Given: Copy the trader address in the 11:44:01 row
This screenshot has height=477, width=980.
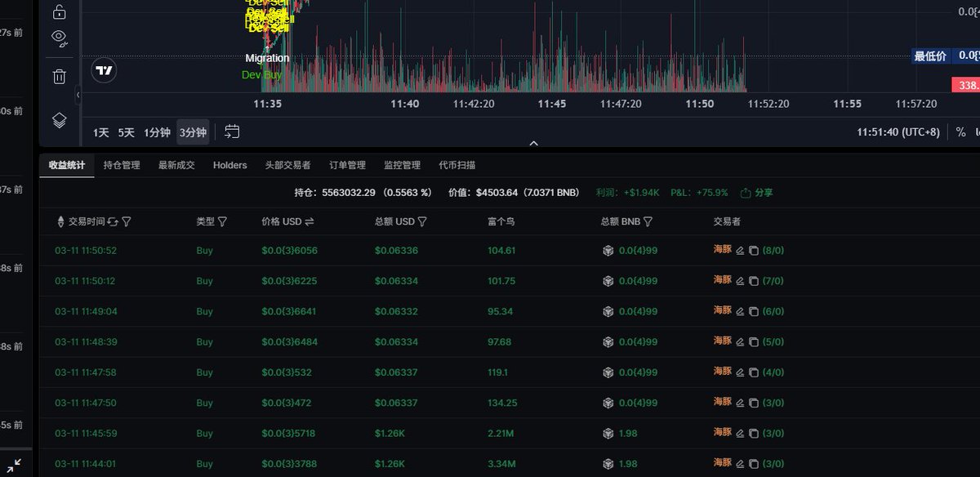Looking at the screenshot, I should 754,464.
